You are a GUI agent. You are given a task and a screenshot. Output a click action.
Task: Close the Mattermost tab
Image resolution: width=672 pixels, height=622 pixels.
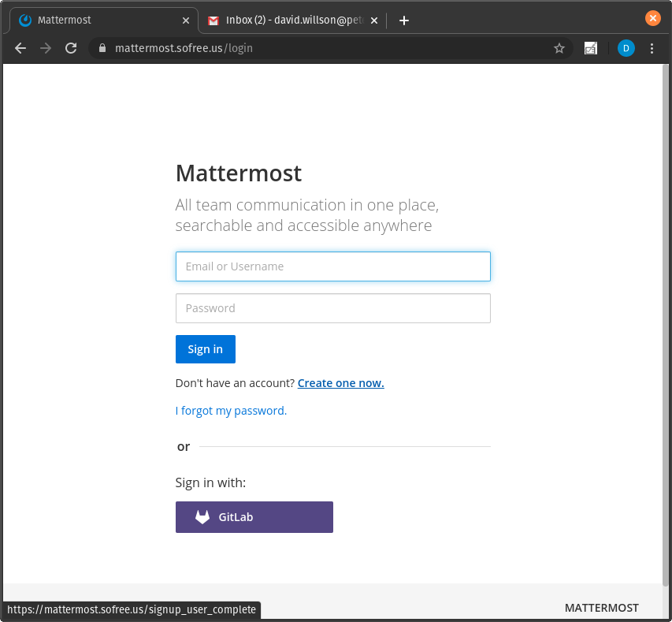pyautogui.click(x=186, y=20)
